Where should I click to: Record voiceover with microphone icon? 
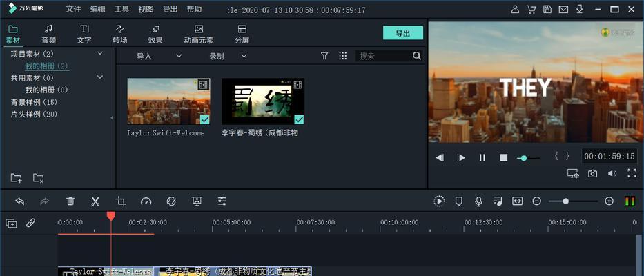click(478, 201)
